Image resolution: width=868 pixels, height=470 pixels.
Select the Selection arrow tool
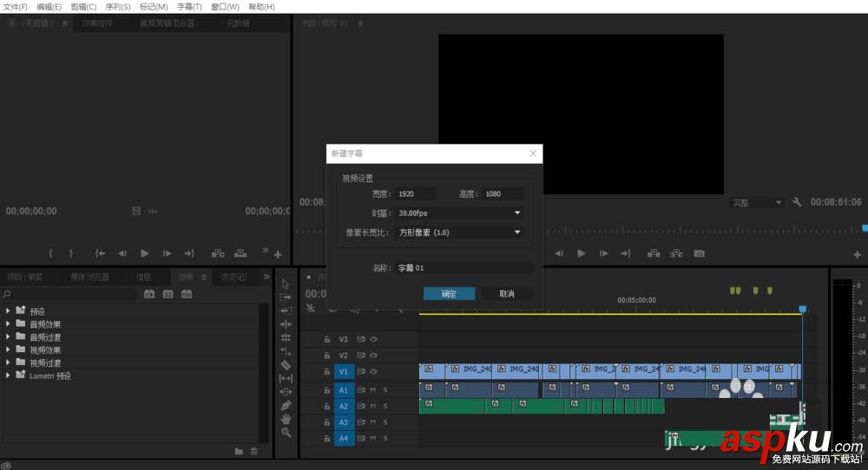pos(286,284)
